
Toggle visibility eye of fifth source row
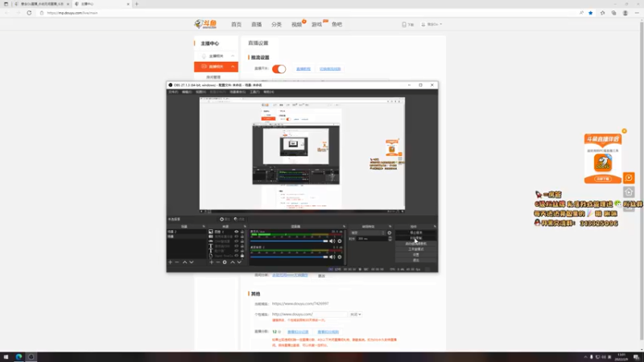[x=236, y=251]
